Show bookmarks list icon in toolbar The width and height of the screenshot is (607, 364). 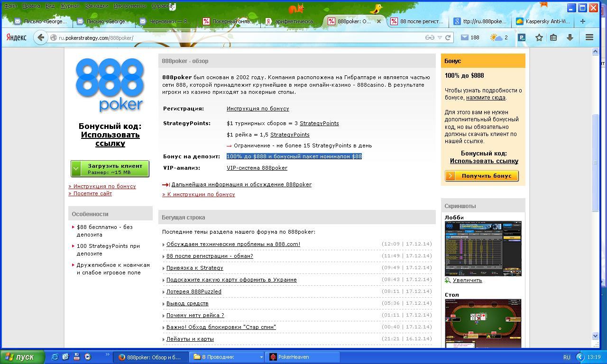pos(553,37)
